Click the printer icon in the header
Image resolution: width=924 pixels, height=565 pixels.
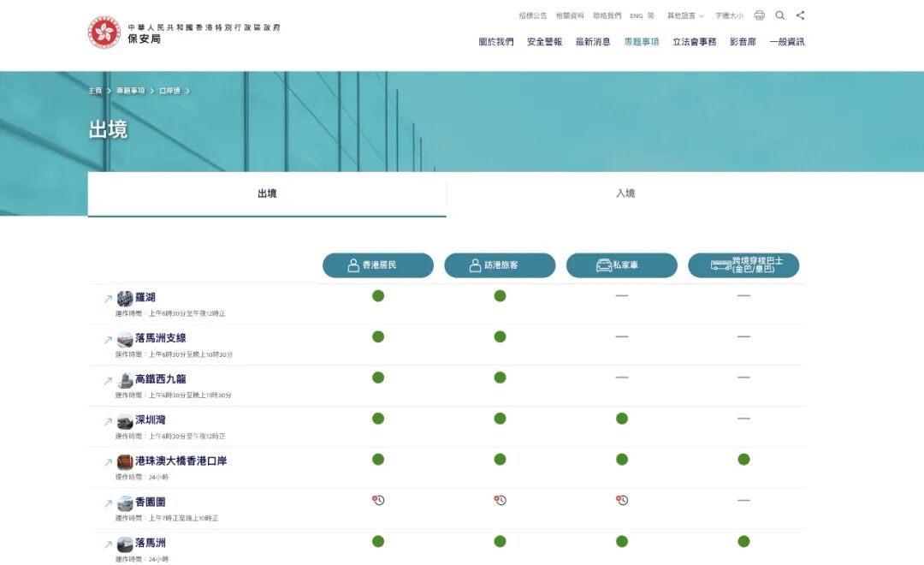pyautogui.click(x=759, y=15)
